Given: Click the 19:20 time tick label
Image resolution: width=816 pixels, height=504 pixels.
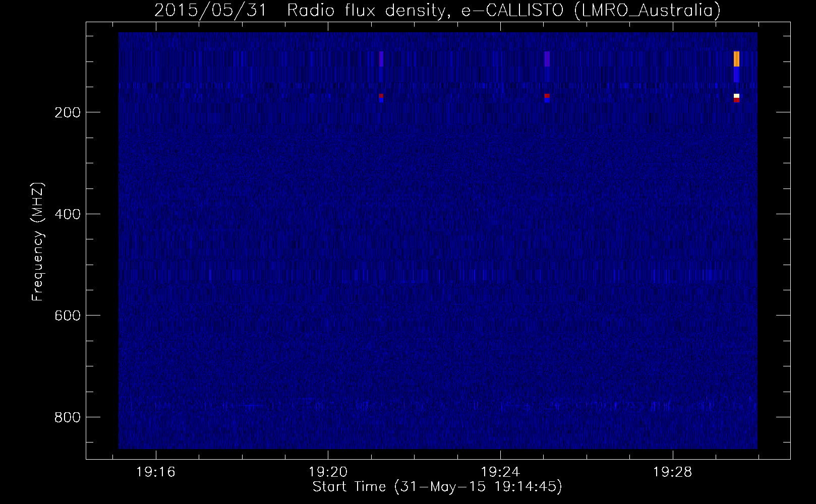Looking at the screenshot, I should (328, 472).
